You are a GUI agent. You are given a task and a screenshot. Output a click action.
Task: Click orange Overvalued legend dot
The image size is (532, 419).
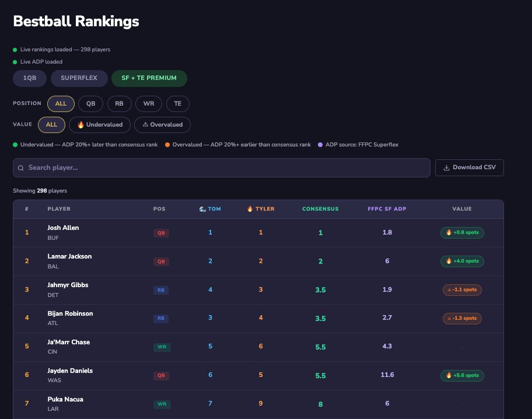point(167,145)
